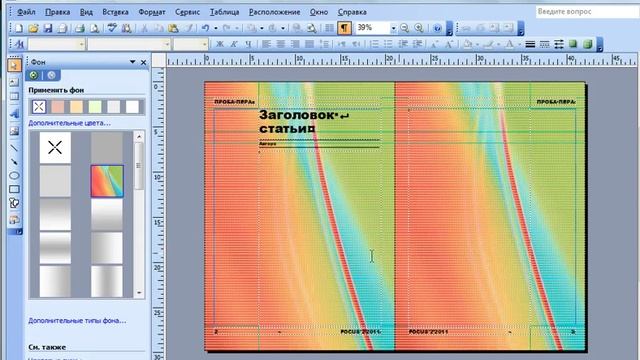The width and height of the screenshot is (640, 360).
Task: Open the Файл menu
Action: pyautogui.click(x=26, y=12)
